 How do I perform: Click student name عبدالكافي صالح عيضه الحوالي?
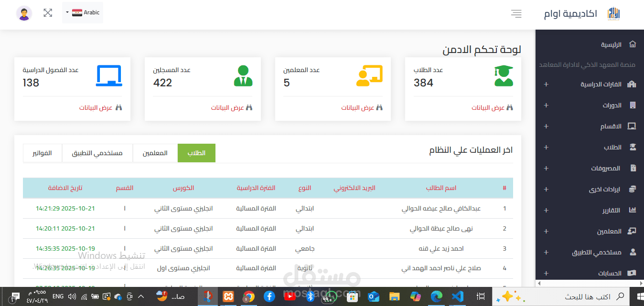pos(441,209)
